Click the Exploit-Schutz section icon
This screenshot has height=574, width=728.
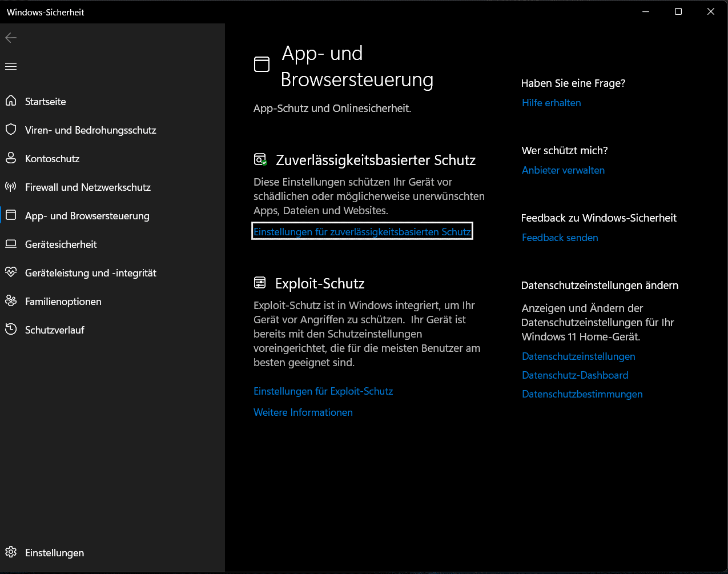260,283
